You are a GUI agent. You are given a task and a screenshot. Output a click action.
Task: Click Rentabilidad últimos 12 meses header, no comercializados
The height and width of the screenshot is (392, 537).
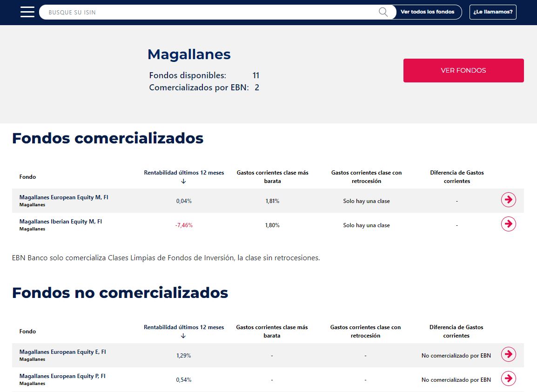(x=184, y=327)
